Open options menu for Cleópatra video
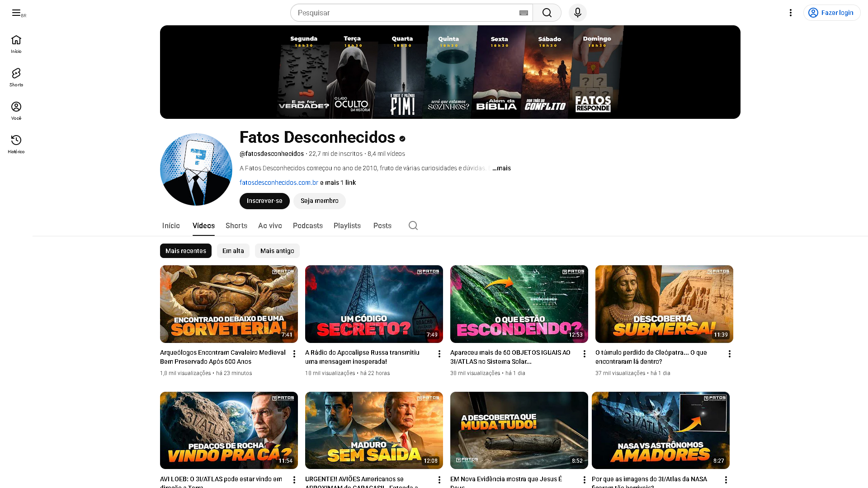The height and width of the screenshot is (488, 868). pyautogui.click(x=729, y=354)
